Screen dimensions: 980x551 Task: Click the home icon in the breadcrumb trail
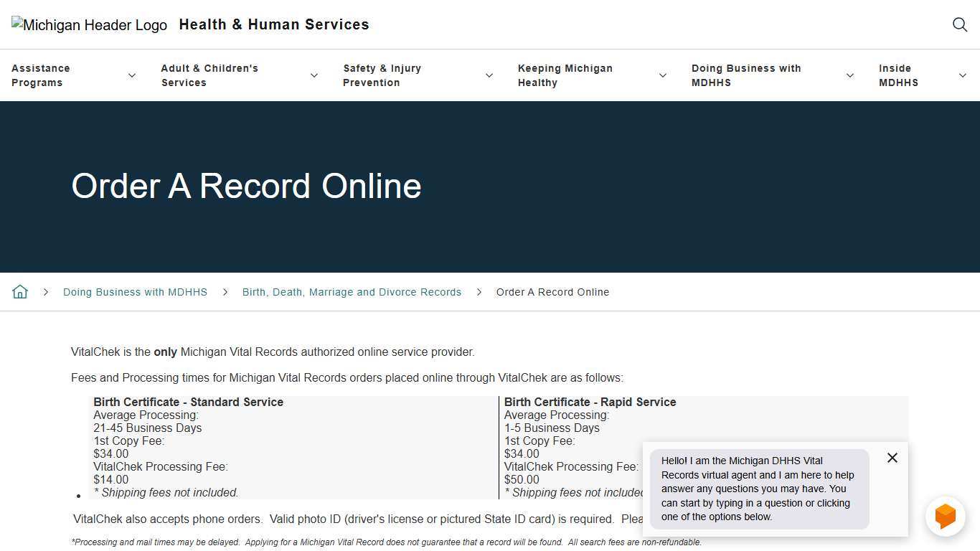pos(20,291)
